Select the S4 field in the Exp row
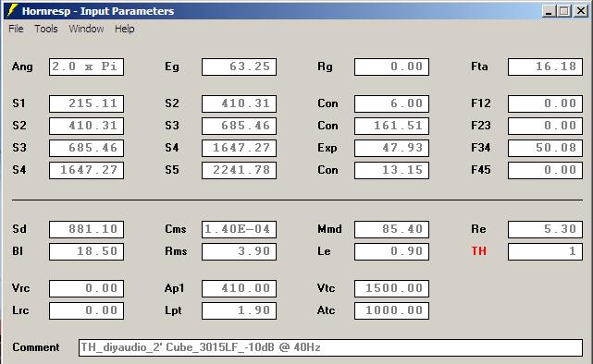This screenshot has width=593, height=364. tap(239, 148)
